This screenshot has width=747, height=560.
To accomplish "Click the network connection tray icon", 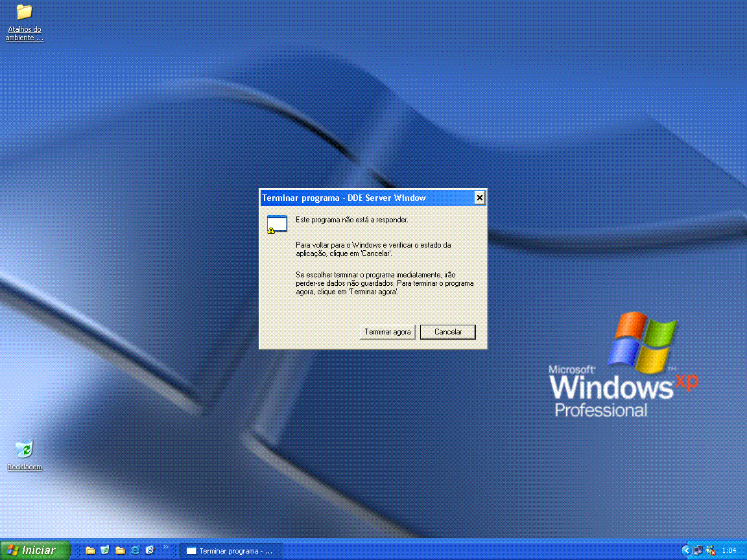I will [698, 550].
